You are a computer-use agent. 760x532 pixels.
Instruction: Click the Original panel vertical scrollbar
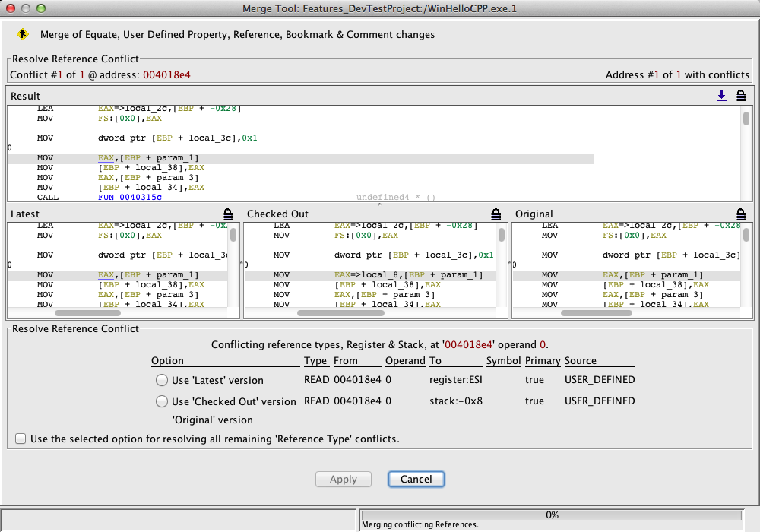[746, 236]
